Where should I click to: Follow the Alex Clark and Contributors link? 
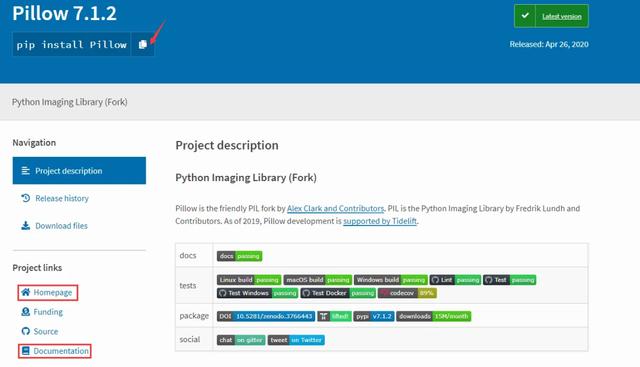point(336,209)
